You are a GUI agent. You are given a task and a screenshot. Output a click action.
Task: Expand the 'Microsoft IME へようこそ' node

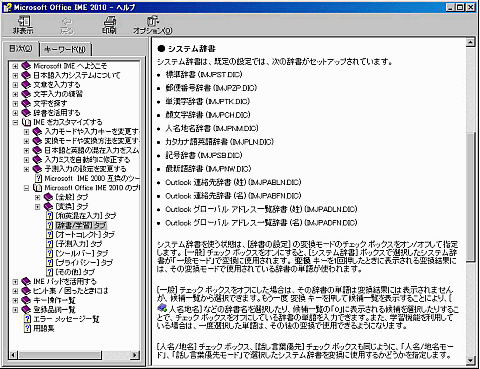pos(15,66)
